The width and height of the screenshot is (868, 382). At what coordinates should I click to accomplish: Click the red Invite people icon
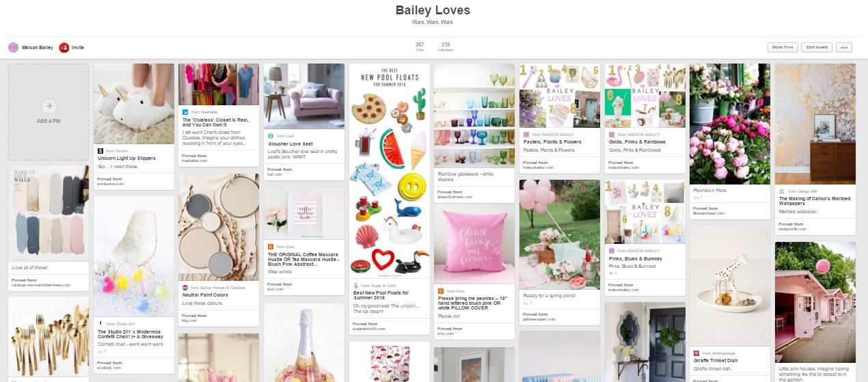64,47
